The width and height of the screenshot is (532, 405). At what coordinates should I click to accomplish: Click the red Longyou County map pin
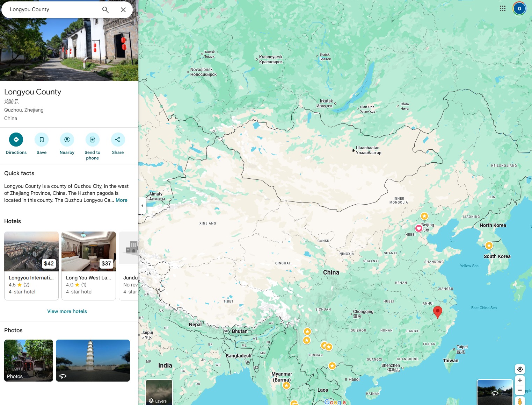tap(437, 311)
